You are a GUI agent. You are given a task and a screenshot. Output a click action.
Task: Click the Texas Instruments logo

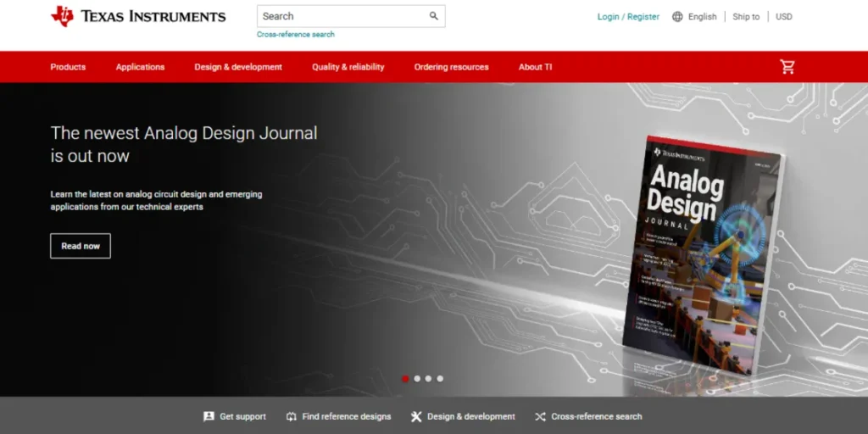(138, 16)
